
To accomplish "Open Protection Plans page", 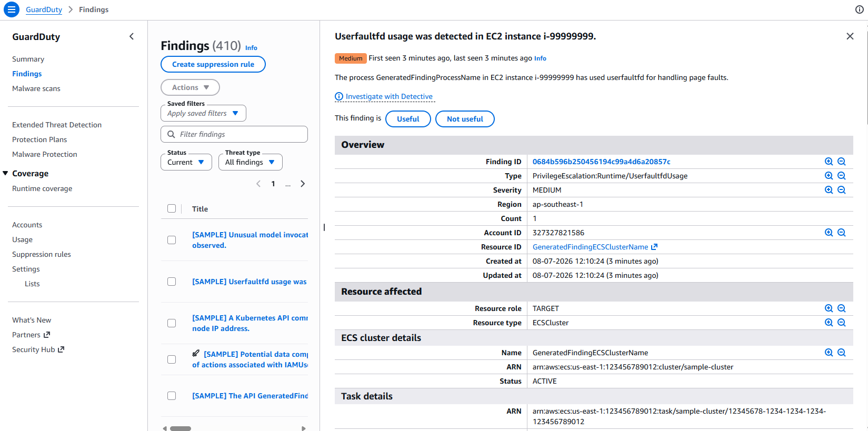I will [39, 139].
